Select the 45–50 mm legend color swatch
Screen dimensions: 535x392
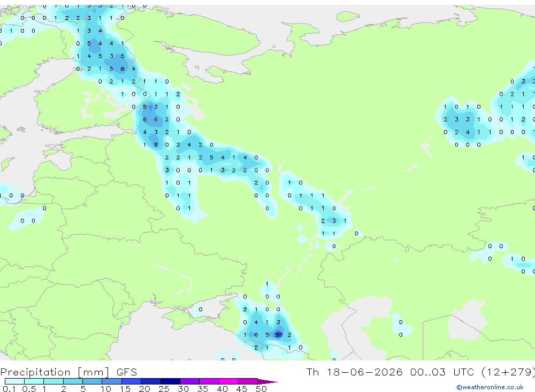point(248,381)
